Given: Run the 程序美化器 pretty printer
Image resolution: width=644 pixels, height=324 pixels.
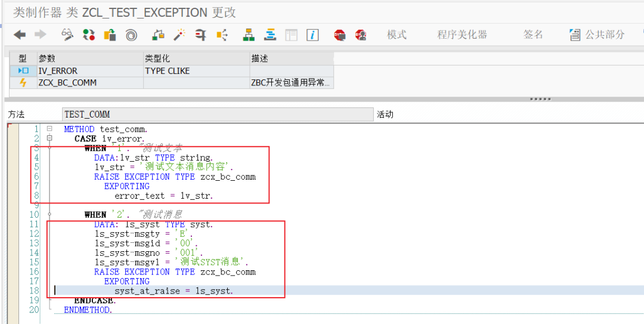Looking at the screenshot, I should [462, 35].
